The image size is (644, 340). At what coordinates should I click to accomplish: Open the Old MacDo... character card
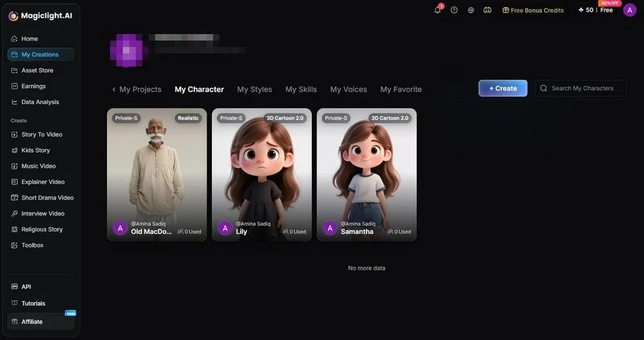[x=157, y=175]
